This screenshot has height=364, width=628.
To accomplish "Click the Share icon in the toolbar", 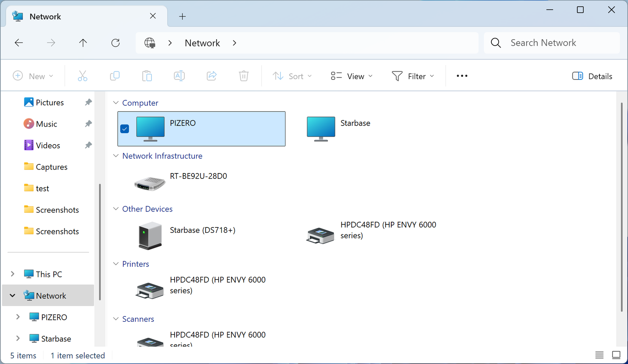I will (x=212, y=76).
